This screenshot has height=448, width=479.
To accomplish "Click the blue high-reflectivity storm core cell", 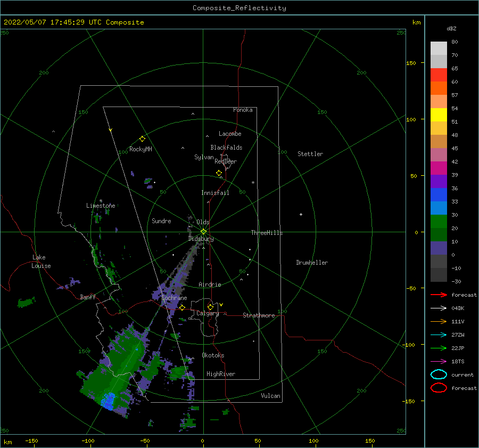I will (109, 401).
